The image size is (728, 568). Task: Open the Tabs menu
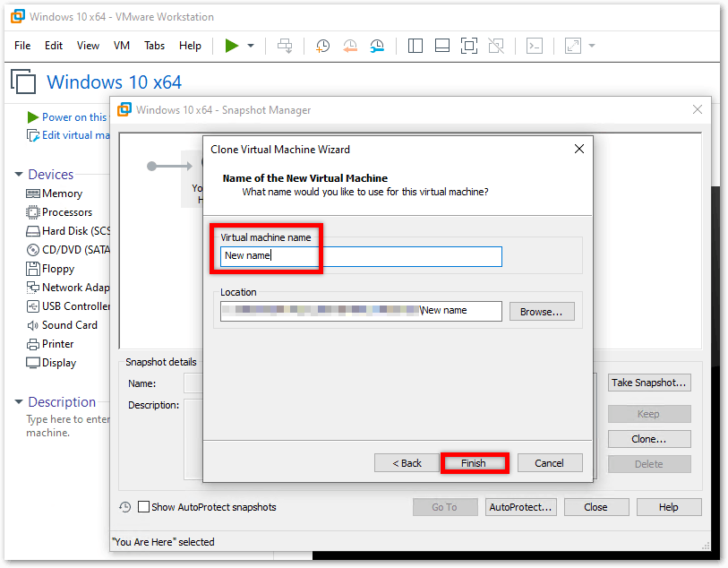point(154,46)
